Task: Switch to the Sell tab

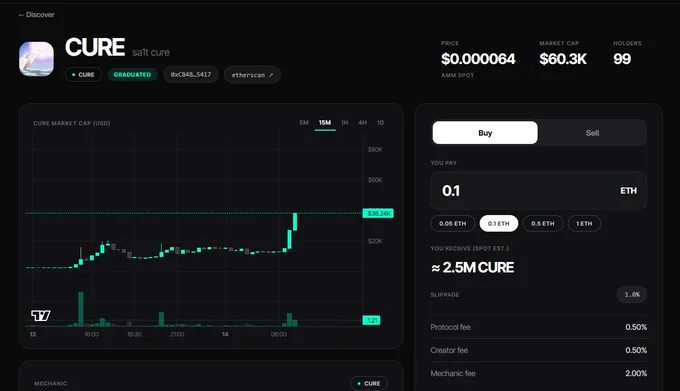Action: tap(592, 133)
